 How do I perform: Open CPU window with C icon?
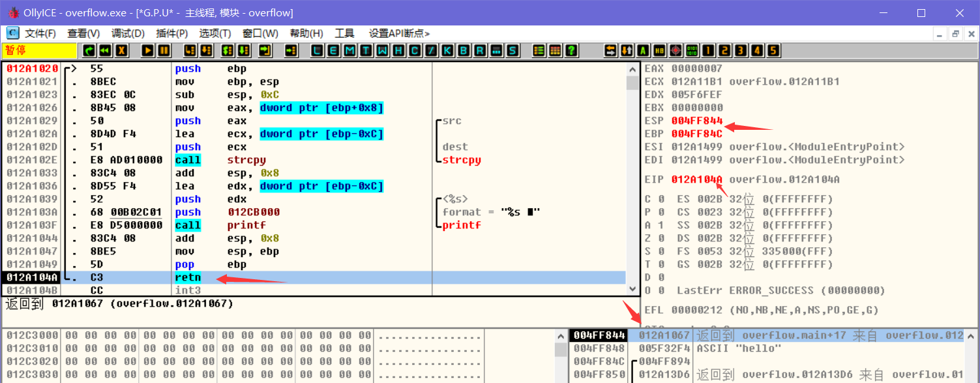pos(415,50)
